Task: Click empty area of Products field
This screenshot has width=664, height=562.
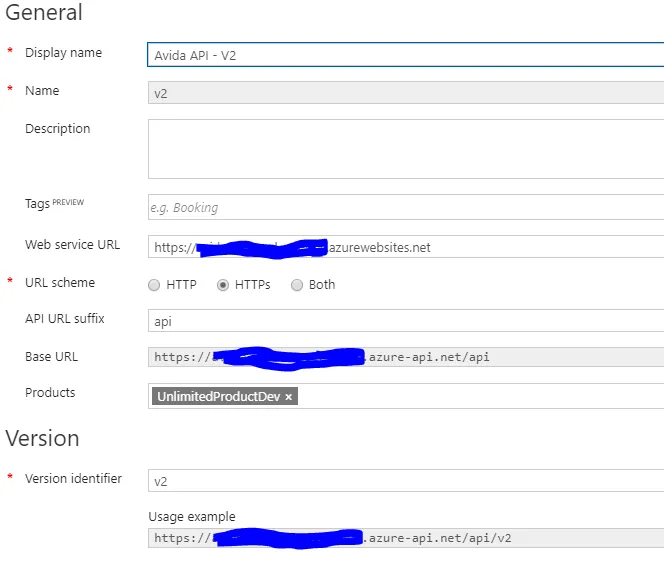Action: pos(480,396)
